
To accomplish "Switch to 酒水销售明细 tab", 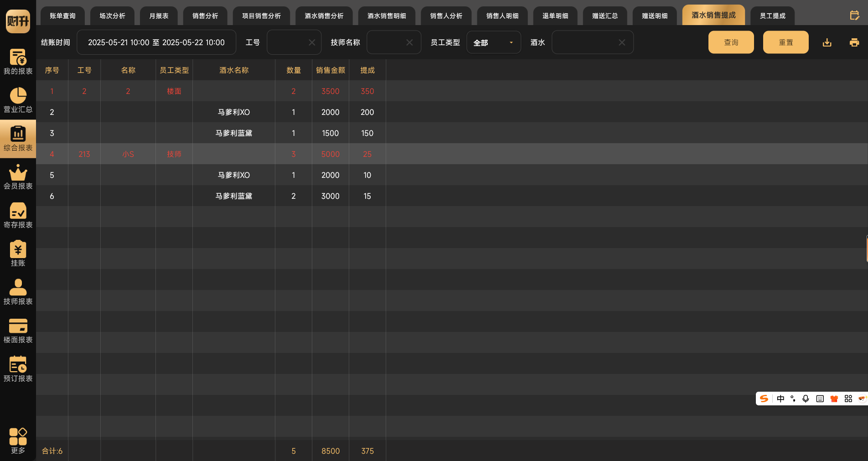I will coord(387,16).
